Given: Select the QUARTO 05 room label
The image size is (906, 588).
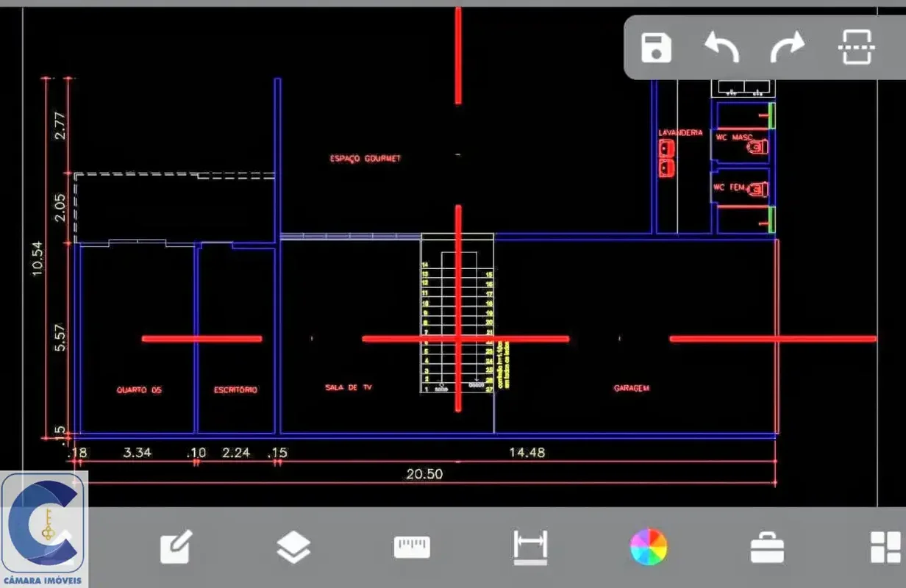Looking at the screenshot, I should point(139,390).
